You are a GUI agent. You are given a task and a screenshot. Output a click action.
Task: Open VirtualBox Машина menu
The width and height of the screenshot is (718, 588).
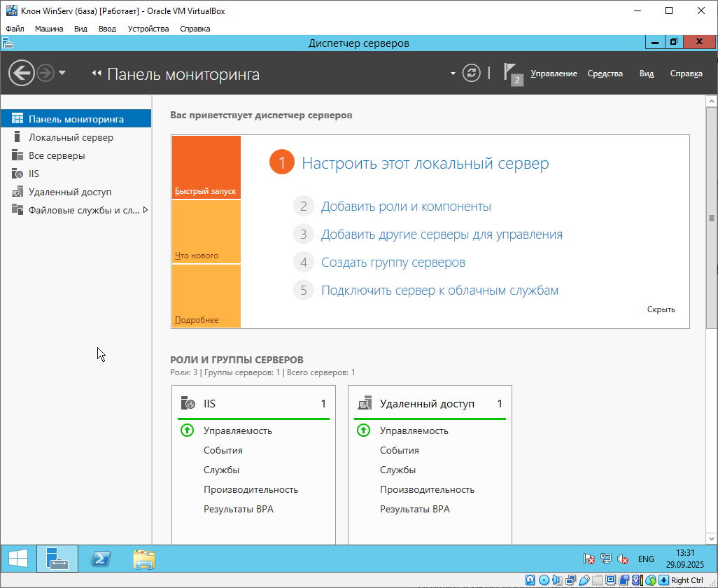(x=49, y=29)
